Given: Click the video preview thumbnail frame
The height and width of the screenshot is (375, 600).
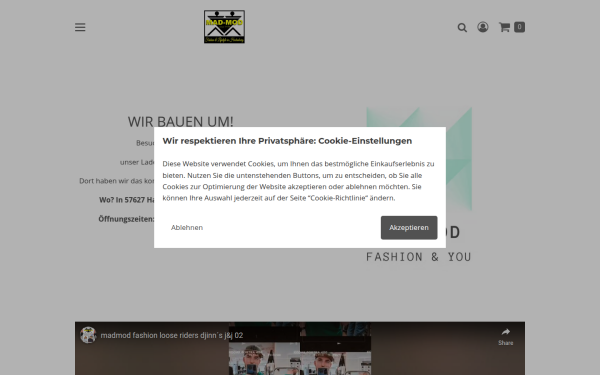Looking at the screenshot, I should (300, 349).
